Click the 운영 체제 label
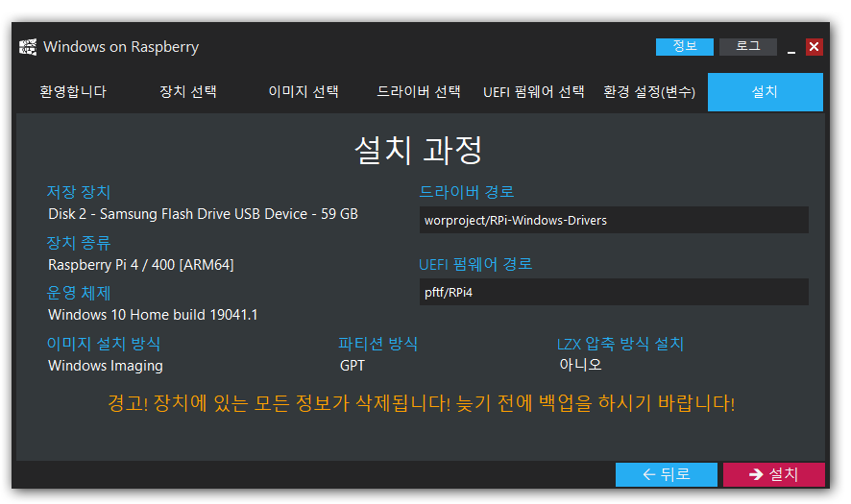This screenshot has height=504, width=851. [x=79, y=293]
